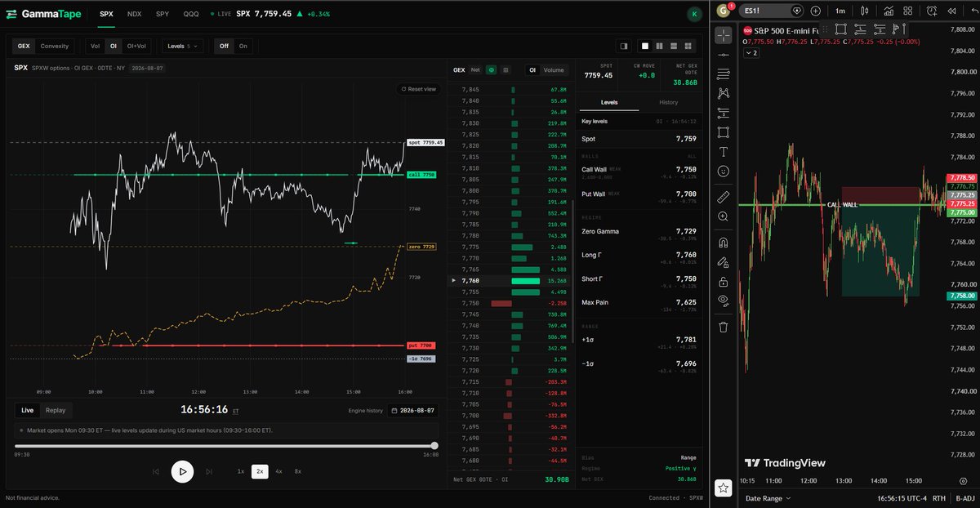Select the Volume tab in strike ladder
The height and width of the screenshot is (508, 980).
[x=554, y=70]
